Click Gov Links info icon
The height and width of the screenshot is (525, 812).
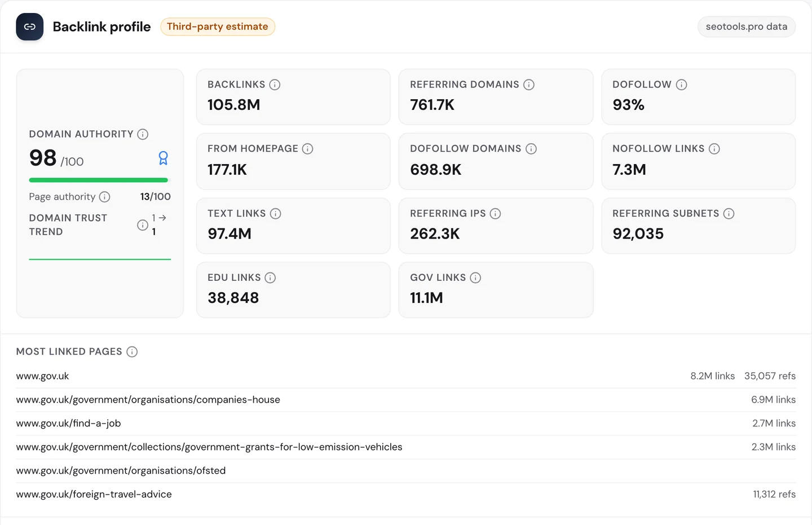point(475,278)
